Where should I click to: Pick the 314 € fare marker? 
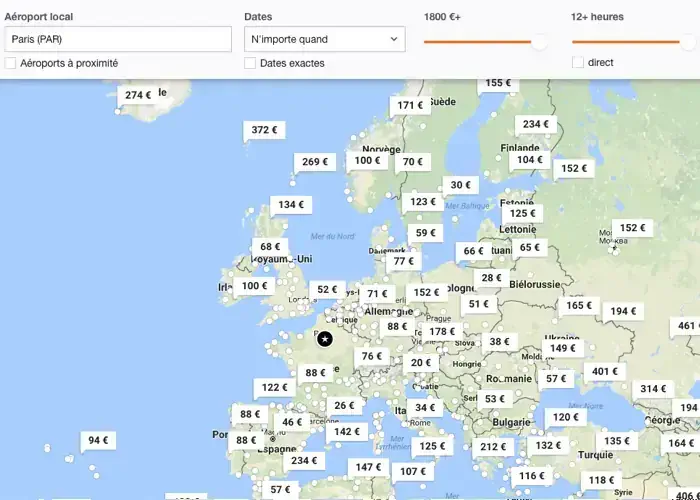[x=653, y=389]
